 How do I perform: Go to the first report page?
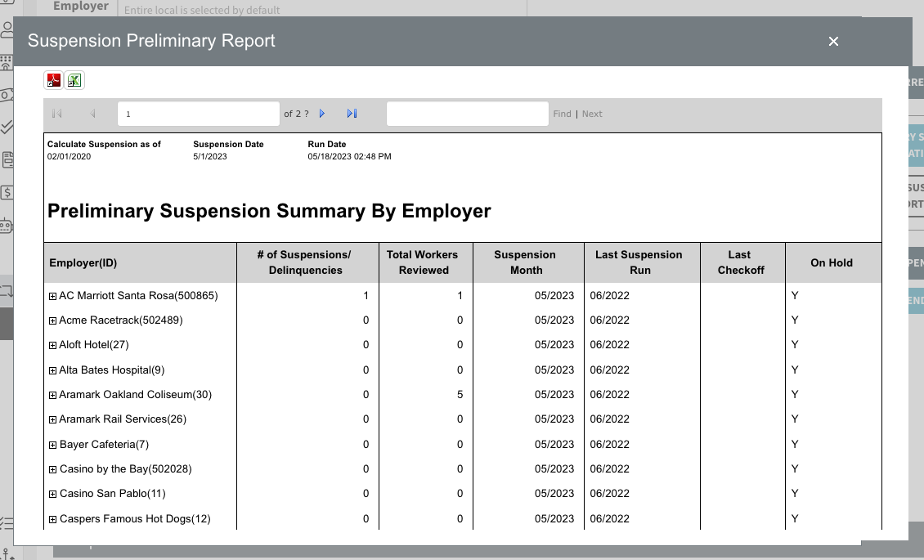(57, 114)
